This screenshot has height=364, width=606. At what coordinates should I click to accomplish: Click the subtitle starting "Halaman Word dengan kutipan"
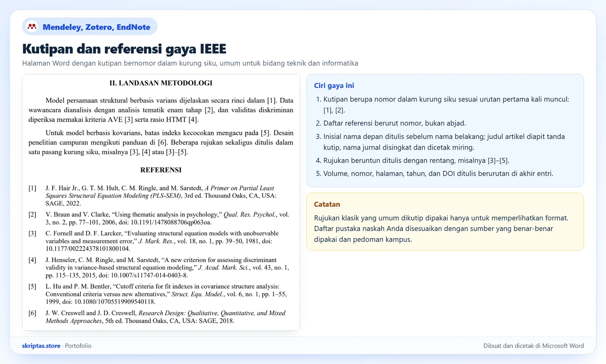190,63
